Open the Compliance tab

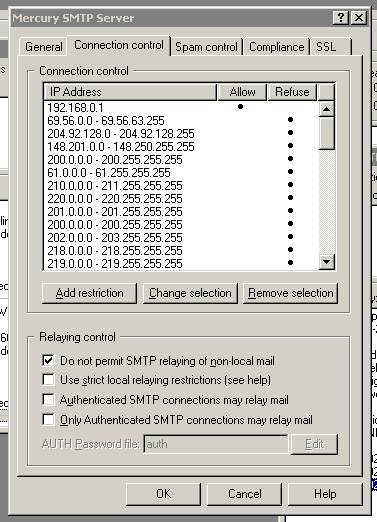coord(277,47)
